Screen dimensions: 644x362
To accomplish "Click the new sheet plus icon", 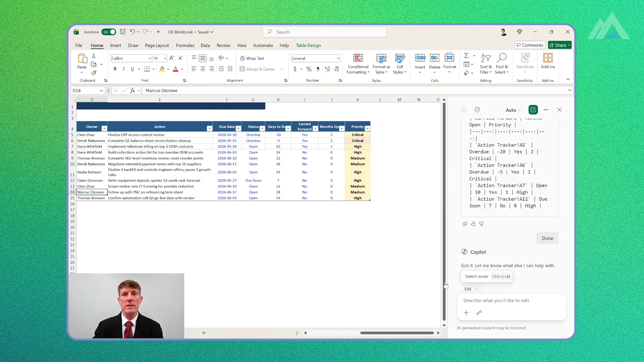I will [x=204, y=333].
